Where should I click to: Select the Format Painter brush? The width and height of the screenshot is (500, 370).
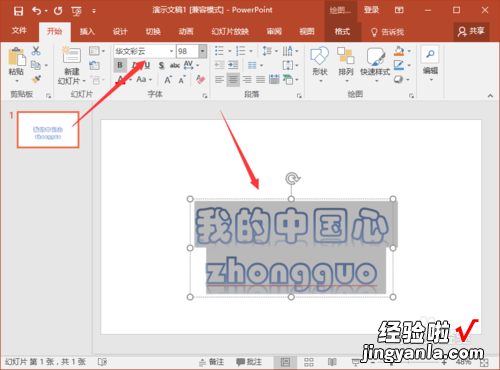click(36, 79)
